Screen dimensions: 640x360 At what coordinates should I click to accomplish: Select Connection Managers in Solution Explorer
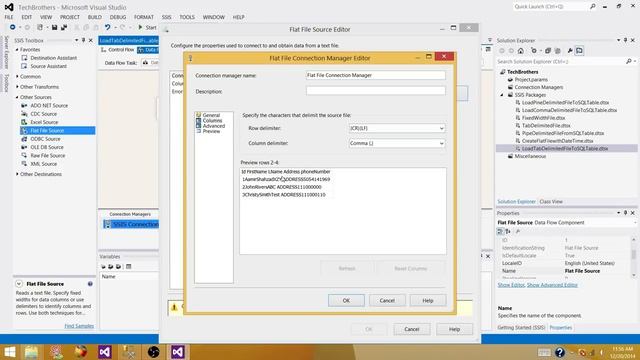[x=538, y=87]
